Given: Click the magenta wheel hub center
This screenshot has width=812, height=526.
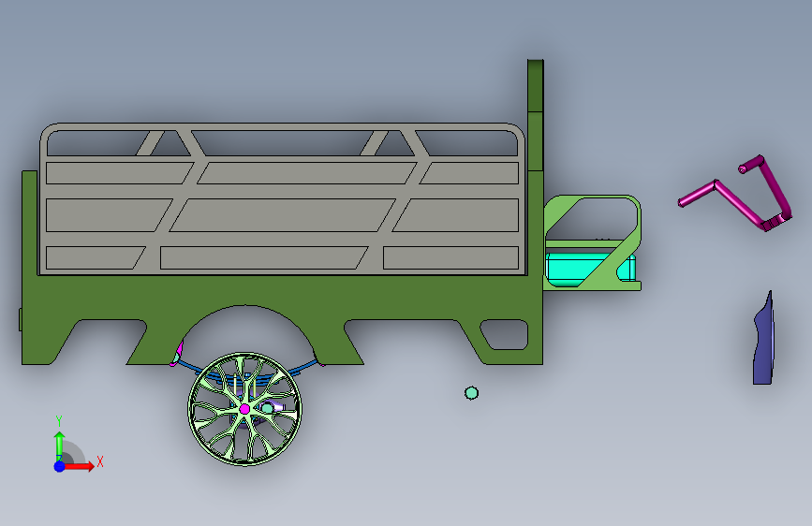Looking at the screenshot, I should coord(245,409).
